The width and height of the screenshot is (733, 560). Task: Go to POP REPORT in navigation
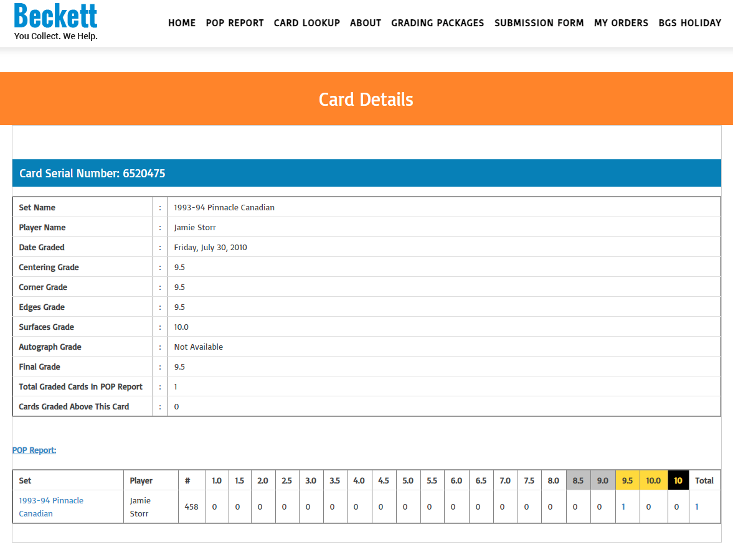235,23
